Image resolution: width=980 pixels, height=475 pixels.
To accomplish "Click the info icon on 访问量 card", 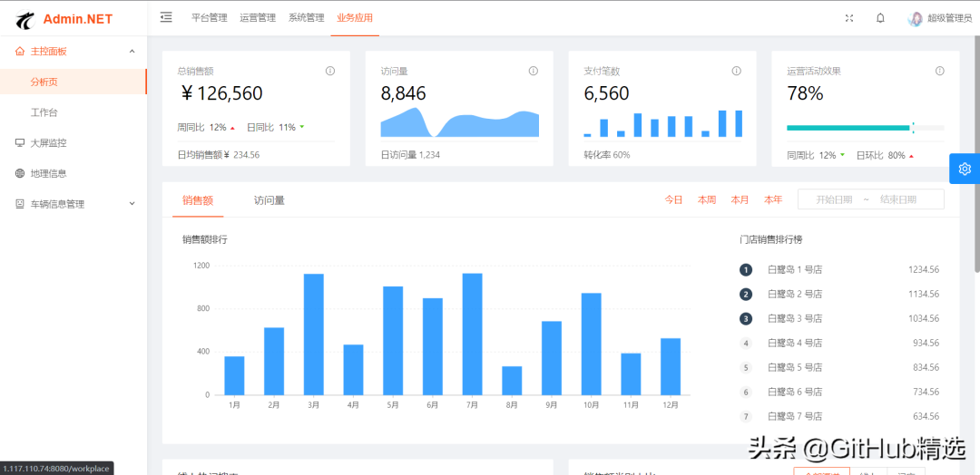I will click(534, 71).
